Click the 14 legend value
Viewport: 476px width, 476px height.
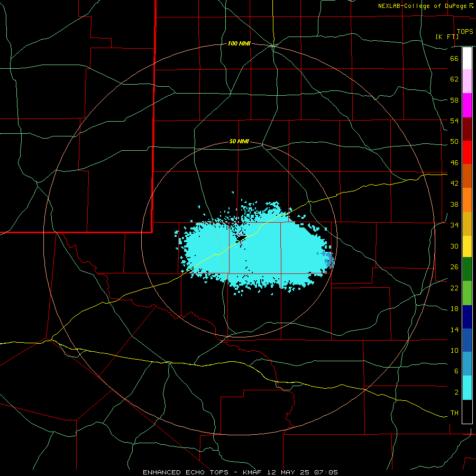(454, 329)
